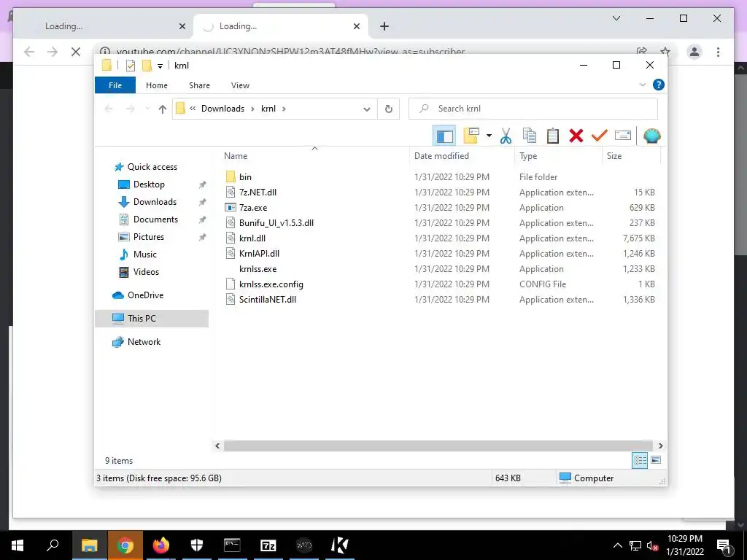The image size is (747, 560).
Task: Click the Copy toolbar icon
Action: [x=530, y=136]
